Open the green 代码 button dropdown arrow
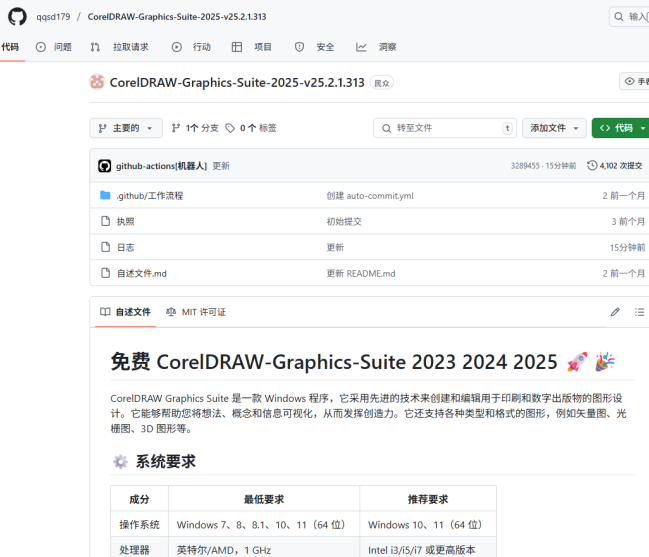Viewport: 649px width, 557px height. tap(643, 128)
